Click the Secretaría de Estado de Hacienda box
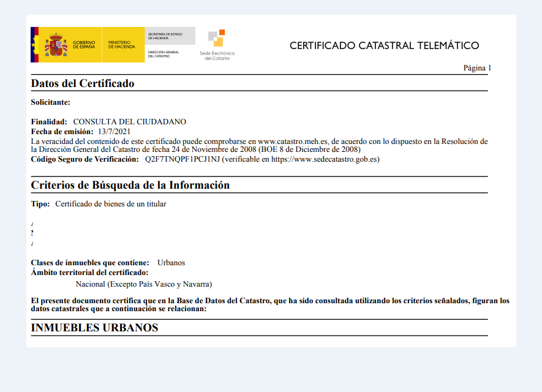Screen dimensions: 542x392 170,36
